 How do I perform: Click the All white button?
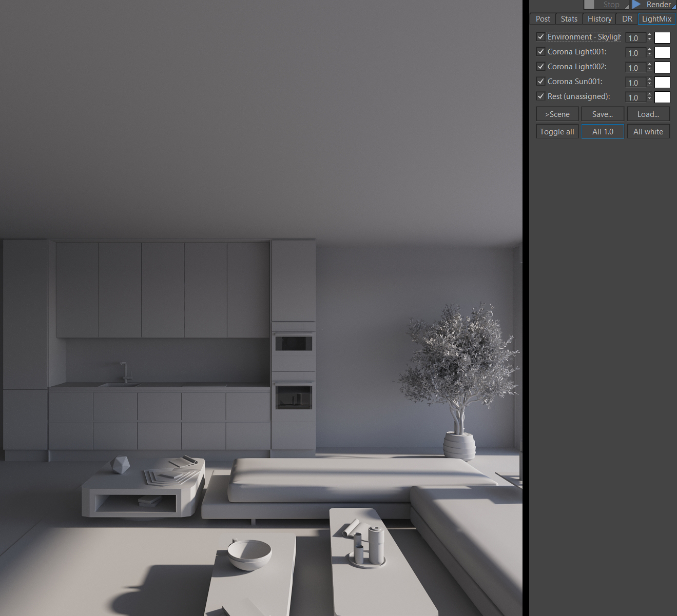[648, 132]
